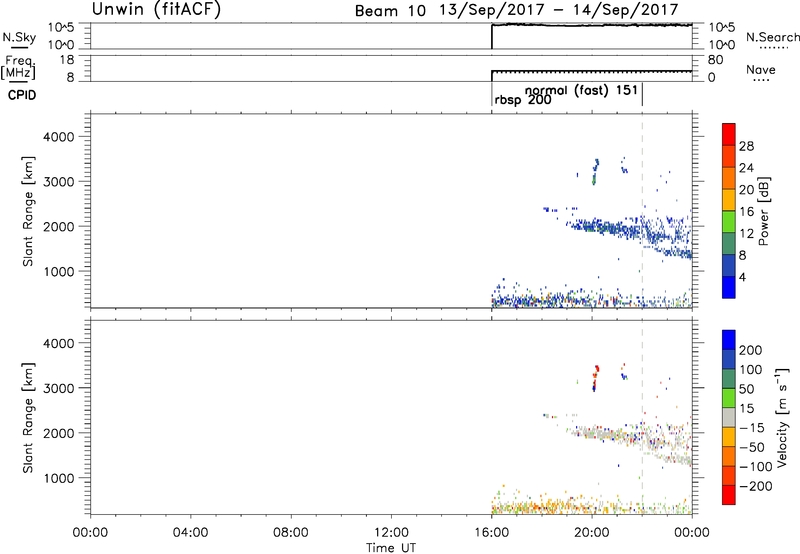Click the Velocity [m s-1] colorbar title
The width and height of the screenshot is (800, 554).
782,417
